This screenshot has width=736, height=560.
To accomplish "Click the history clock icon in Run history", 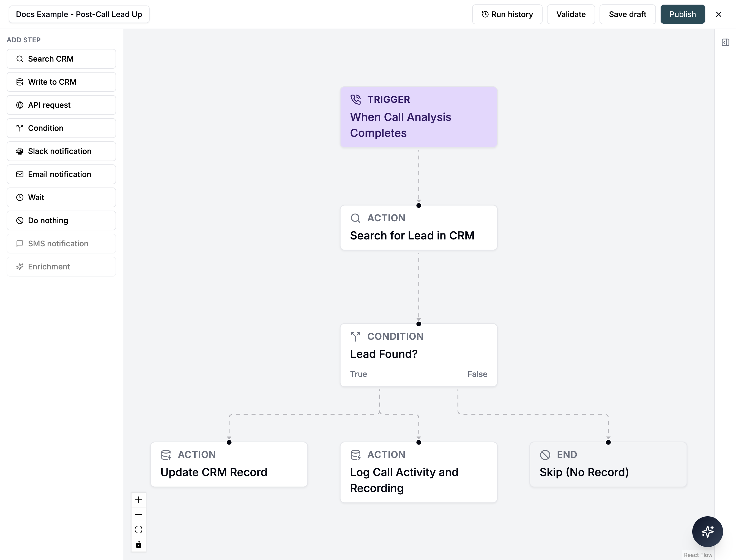I will (x=485, y=14).
